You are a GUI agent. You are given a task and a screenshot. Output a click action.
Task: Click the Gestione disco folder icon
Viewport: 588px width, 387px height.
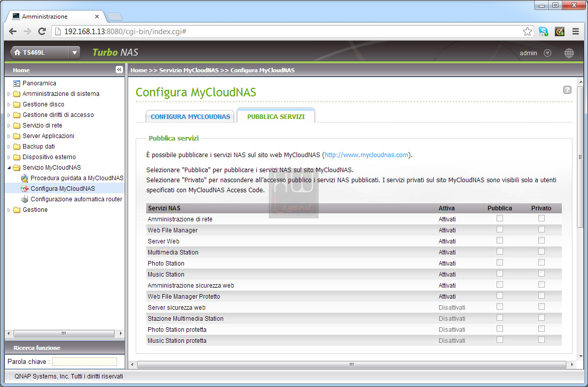coord(17,104)
